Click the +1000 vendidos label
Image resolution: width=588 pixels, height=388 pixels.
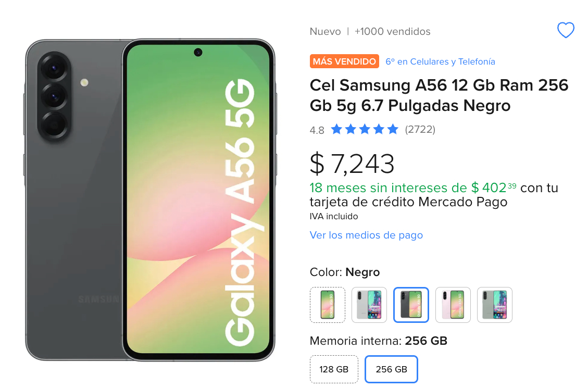pyautogui.click(x=393, y=31)
